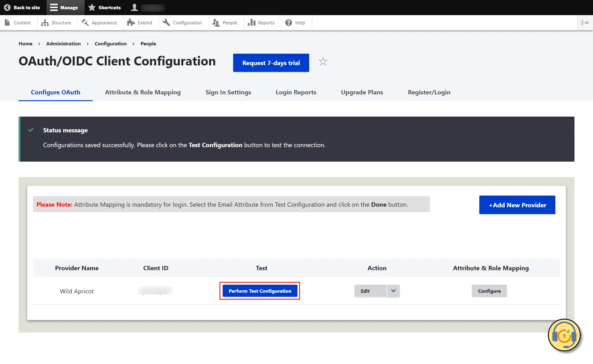Click Perform Test Configuration for Wild Apricot

(x=260, y=291)
